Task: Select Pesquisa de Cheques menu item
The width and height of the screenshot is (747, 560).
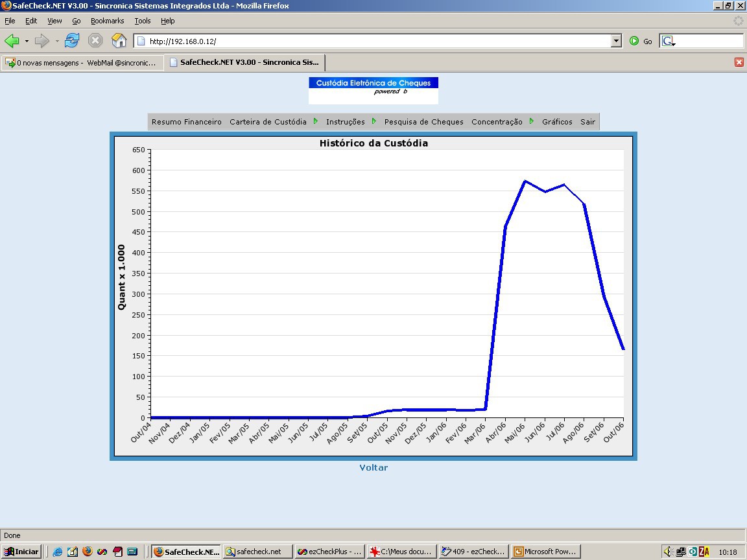Action: pyautogui.click(x=424, y=122)
